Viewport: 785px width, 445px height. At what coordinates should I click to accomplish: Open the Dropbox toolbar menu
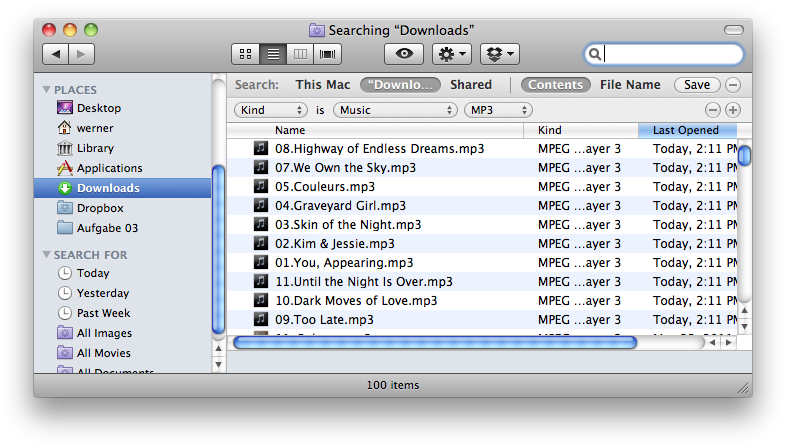pyautogui.click(x=499, y=54)
